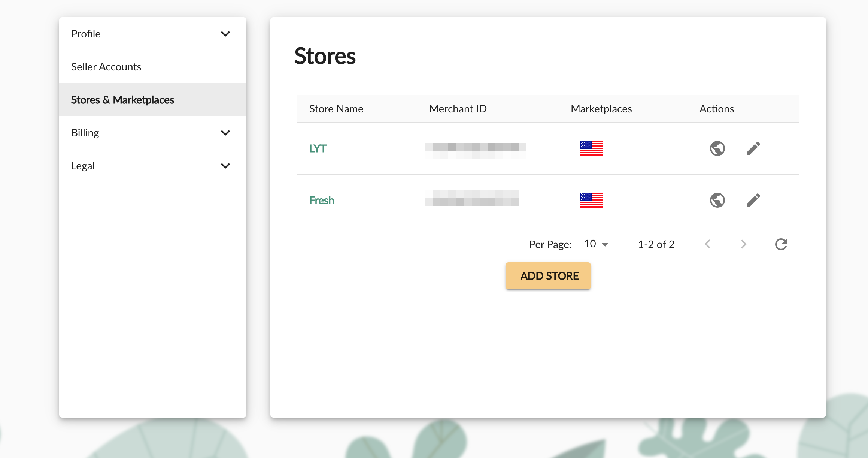Edit the Fresh store with pencil icon
The width and height of the screenshot is (868, 458).
[x=753, y=200]
